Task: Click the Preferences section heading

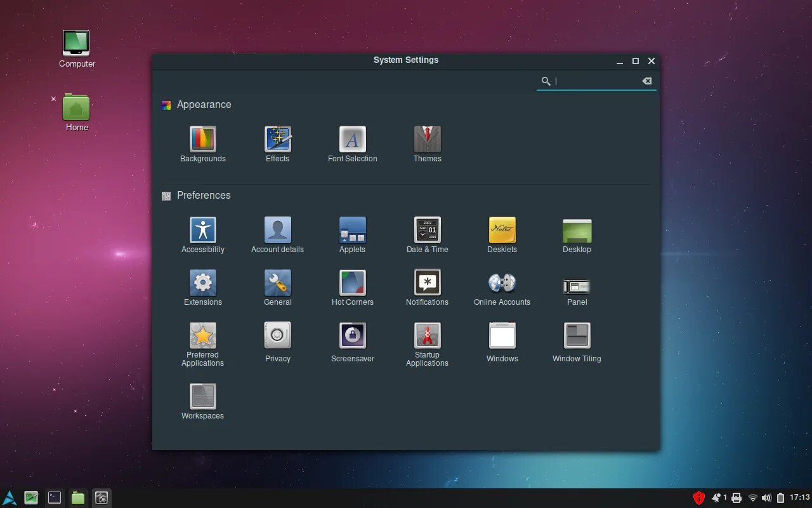Action: point(204,196)
